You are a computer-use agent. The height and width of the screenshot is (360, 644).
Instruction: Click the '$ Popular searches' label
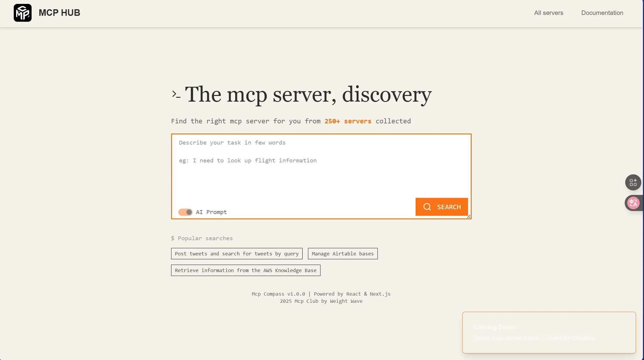(202, 238)
